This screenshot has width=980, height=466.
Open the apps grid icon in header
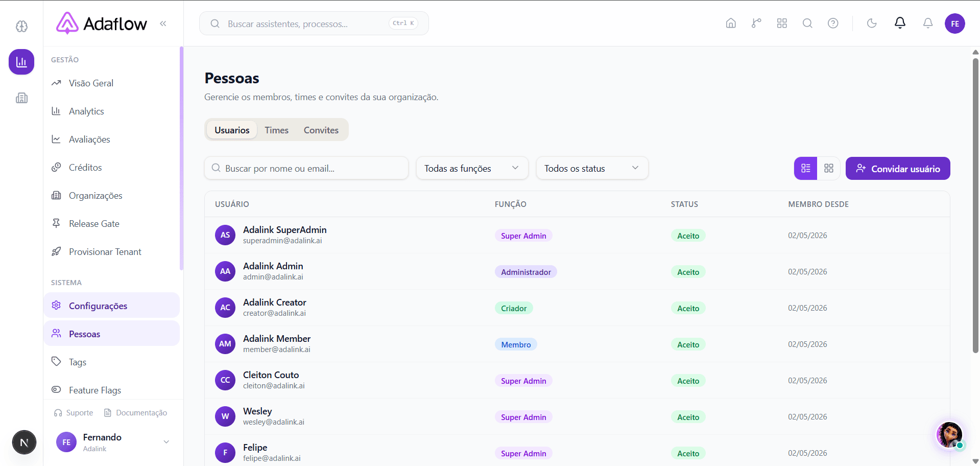click(x=782, y=24)
